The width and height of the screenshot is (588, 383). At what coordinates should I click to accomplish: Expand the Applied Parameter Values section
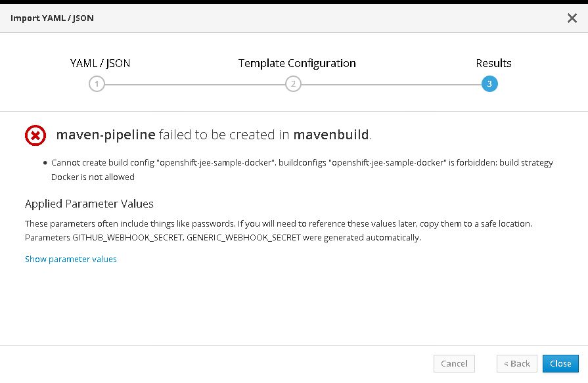pyautogui.click(x=70, y=259)
